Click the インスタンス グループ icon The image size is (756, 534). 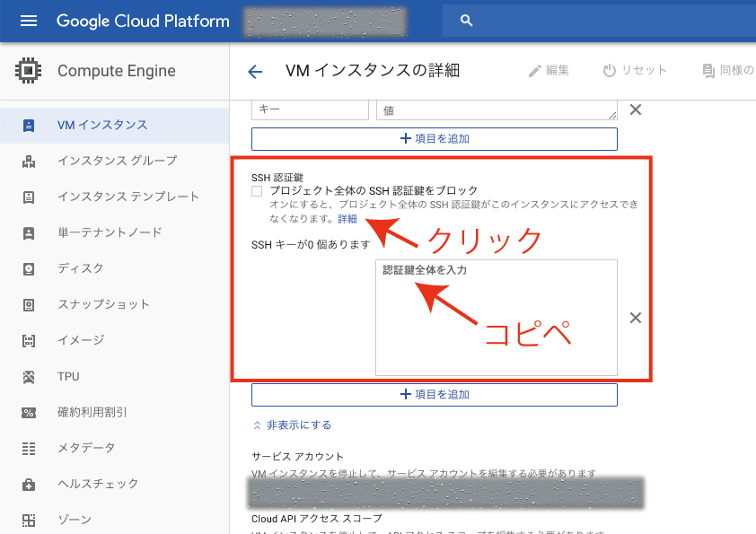click(29, 162)
